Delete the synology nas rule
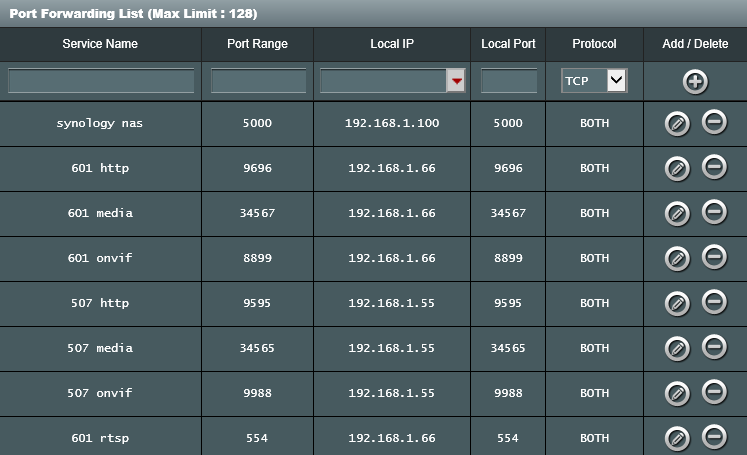747x455 pixels. [x=714, y=122]
